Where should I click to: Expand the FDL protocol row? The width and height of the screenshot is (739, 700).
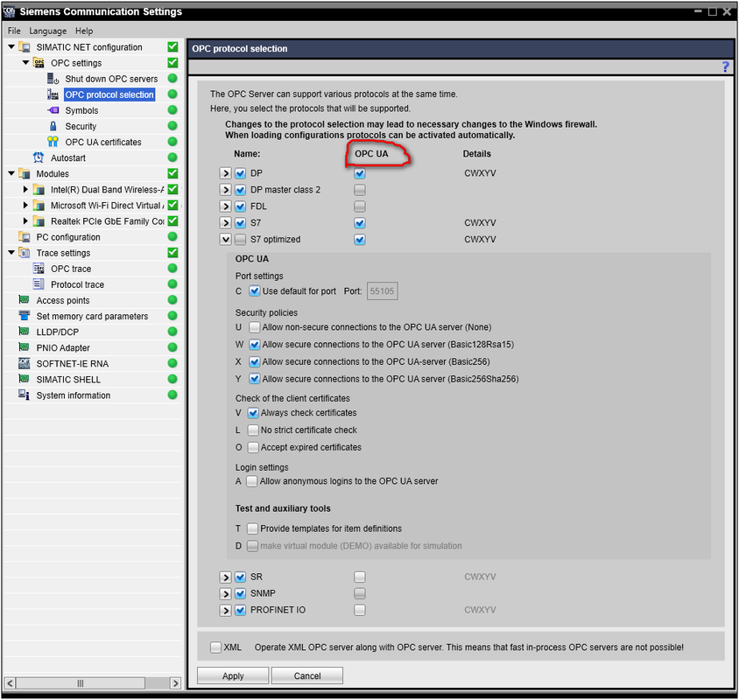tap(225, 206)
